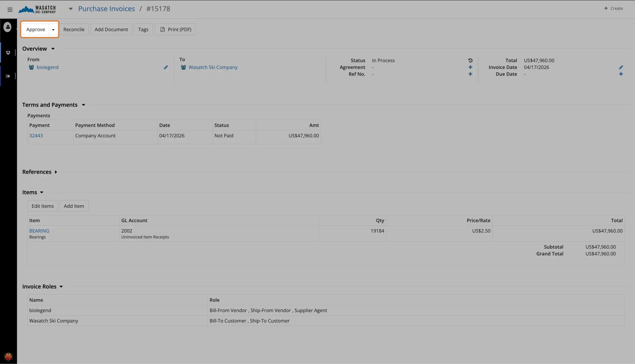
Task: Click the Grand Total amount
Action: click(600, 254)
